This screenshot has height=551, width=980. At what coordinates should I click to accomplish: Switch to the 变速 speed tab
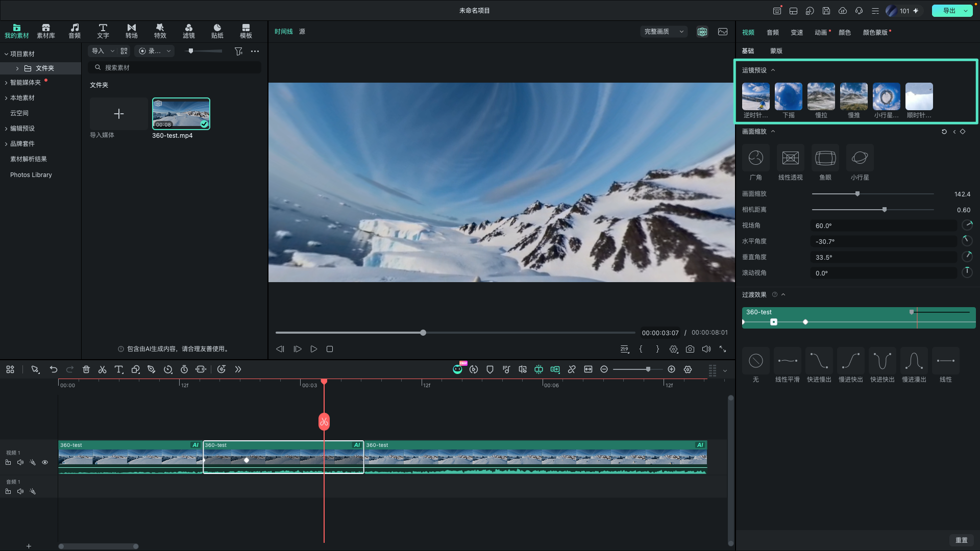[x=797, y=32]
